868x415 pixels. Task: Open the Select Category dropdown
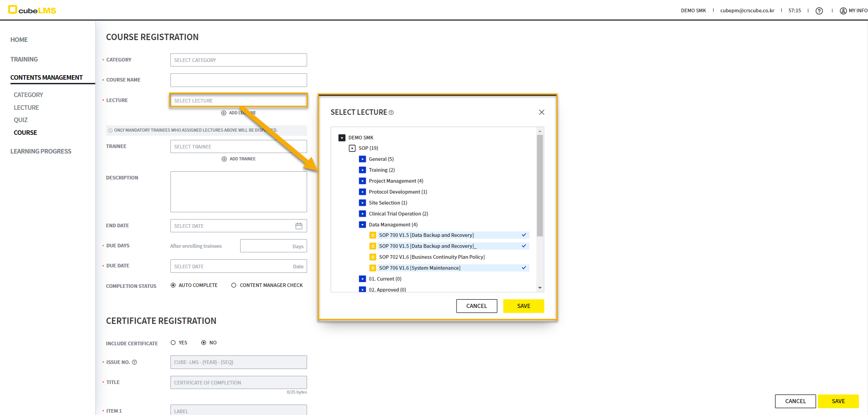(238, 60)
